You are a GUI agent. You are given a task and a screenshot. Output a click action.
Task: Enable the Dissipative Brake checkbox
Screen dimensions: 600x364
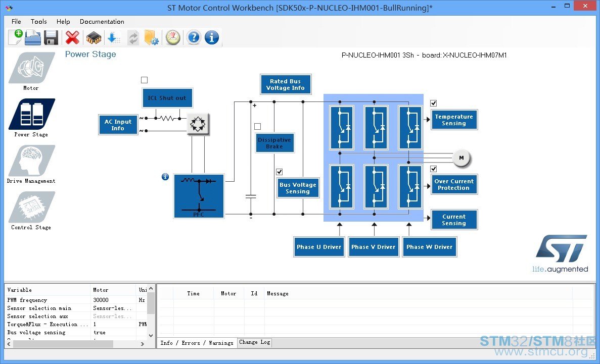(257, 126)
